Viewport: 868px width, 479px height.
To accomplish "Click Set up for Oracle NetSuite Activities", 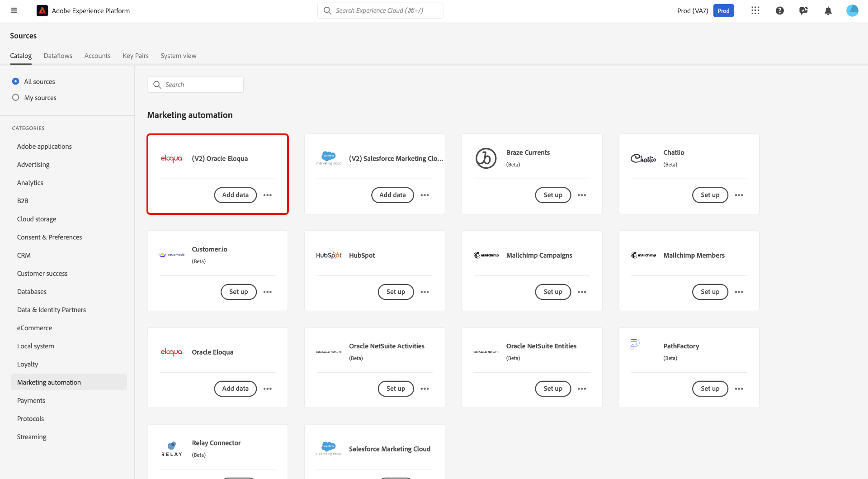I will coord(396,389).
